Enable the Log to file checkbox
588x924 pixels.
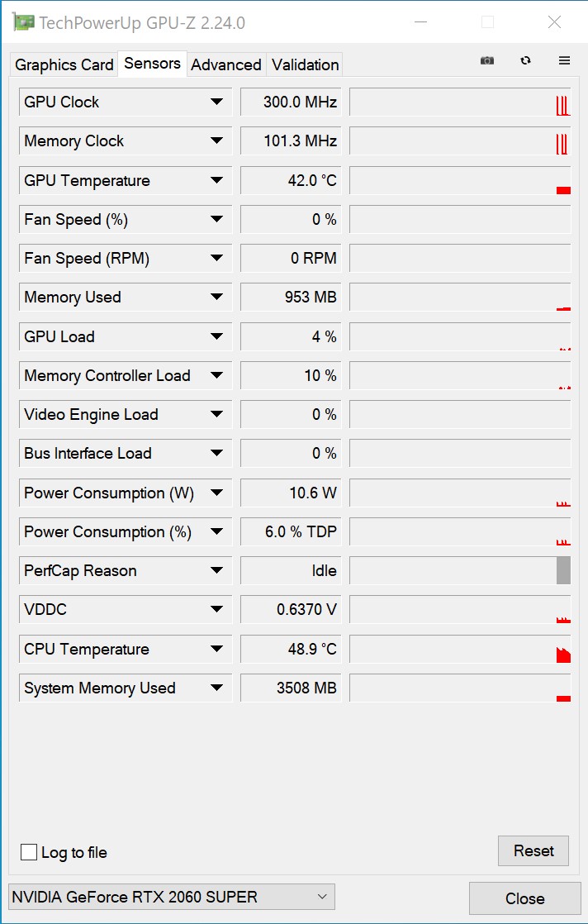29,851
